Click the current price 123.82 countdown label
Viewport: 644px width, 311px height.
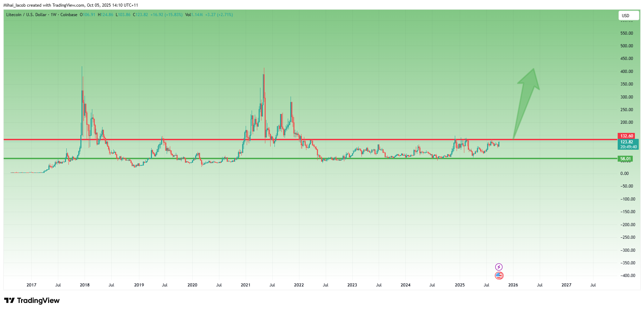coord(628,144)
